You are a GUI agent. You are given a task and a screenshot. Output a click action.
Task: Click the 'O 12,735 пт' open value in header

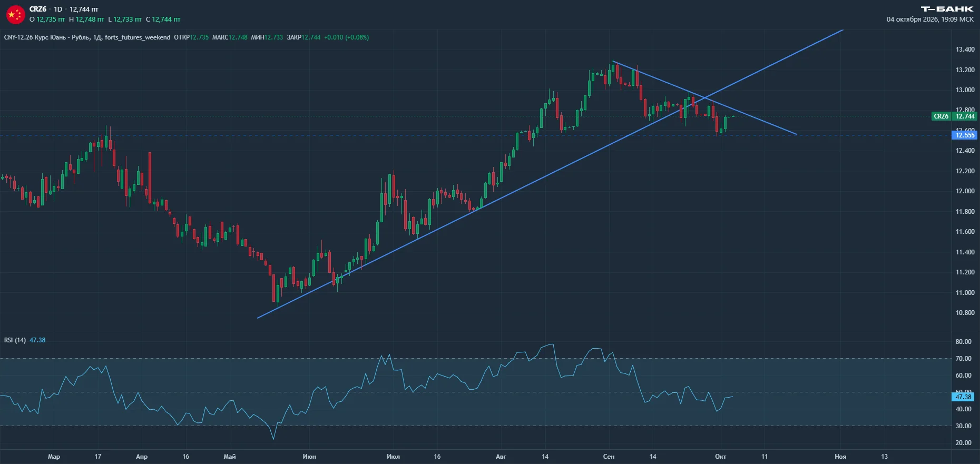47,19
